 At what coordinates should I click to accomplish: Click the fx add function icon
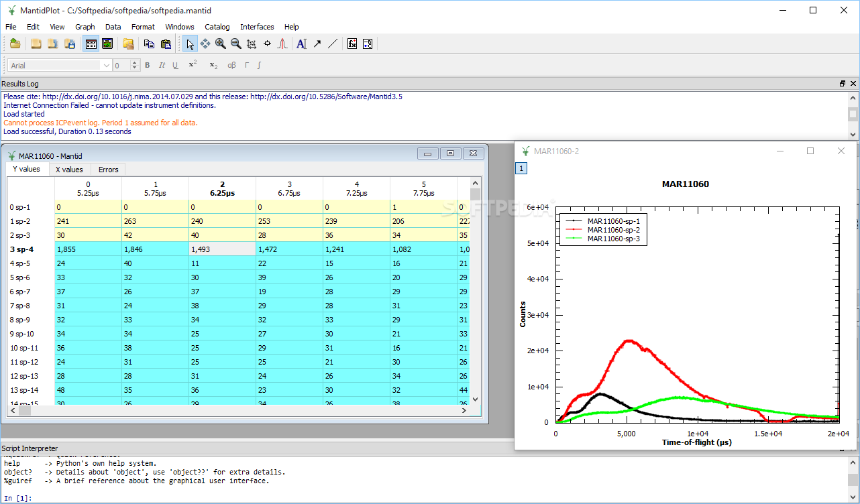[352, 44]
